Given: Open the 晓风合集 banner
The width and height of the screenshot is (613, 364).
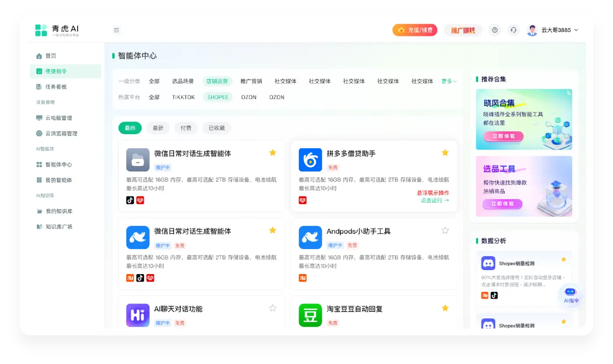Looking at the screenshot, I should [x=524, y=119].
